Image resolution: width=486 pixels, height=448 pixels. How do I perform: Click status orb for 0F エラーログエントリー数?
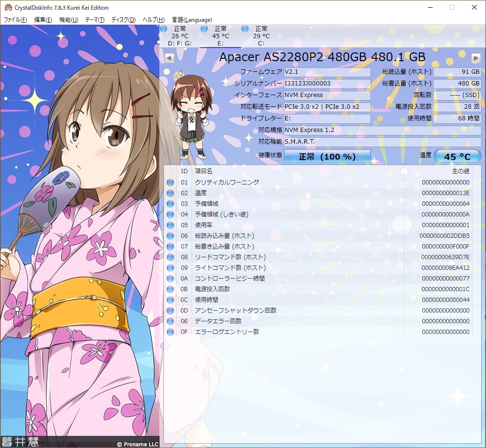(170, 332)
